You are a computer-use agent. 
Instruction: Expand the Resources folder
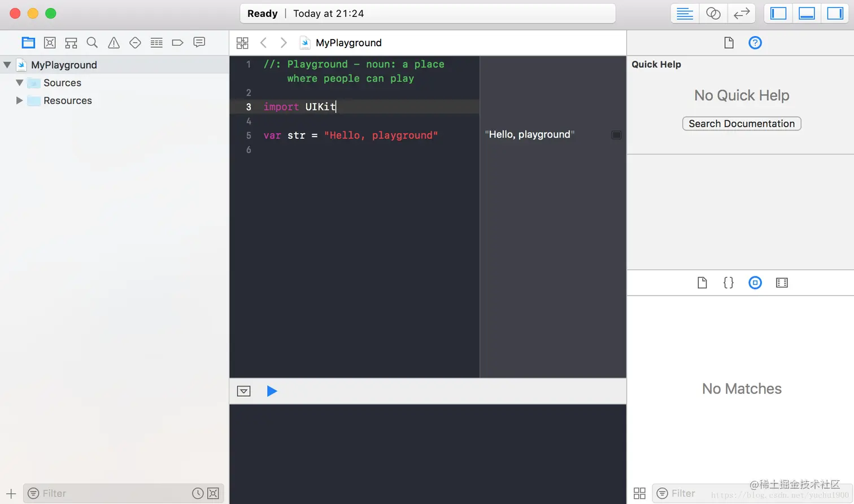[x=19, y=100]
